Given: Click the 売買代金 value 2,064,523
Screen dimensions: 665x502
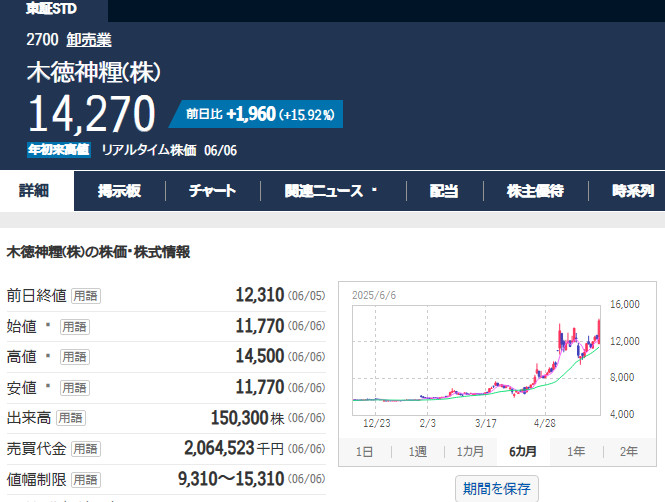Looking at the screenshot, I should (219, 448).
